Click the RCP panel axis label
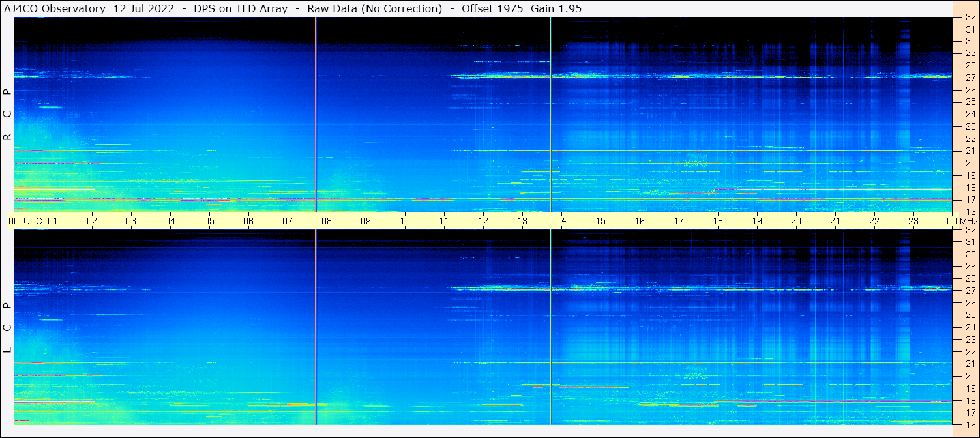 [8, 115]
